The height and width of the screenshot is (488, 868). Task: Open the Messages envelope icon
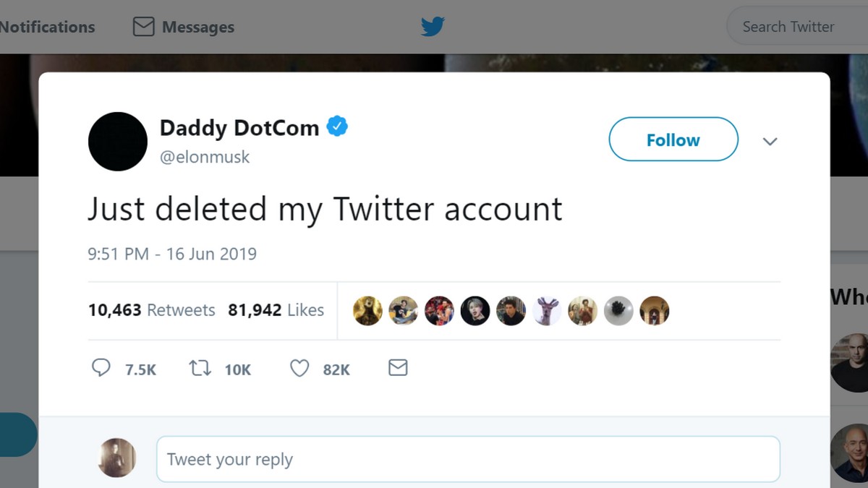[143, 26]
